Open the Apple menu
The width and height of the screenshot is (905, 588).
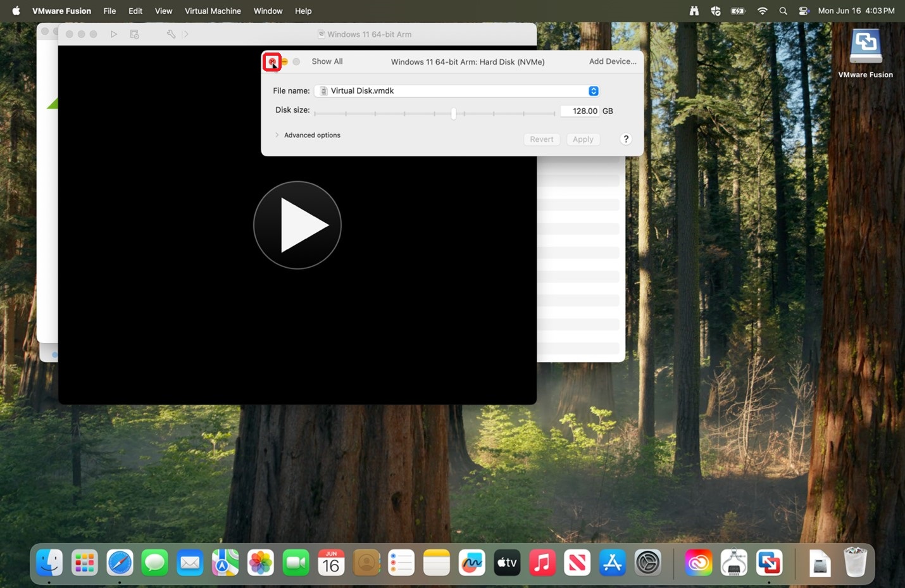pyautogui.click(x=16, y=11)
